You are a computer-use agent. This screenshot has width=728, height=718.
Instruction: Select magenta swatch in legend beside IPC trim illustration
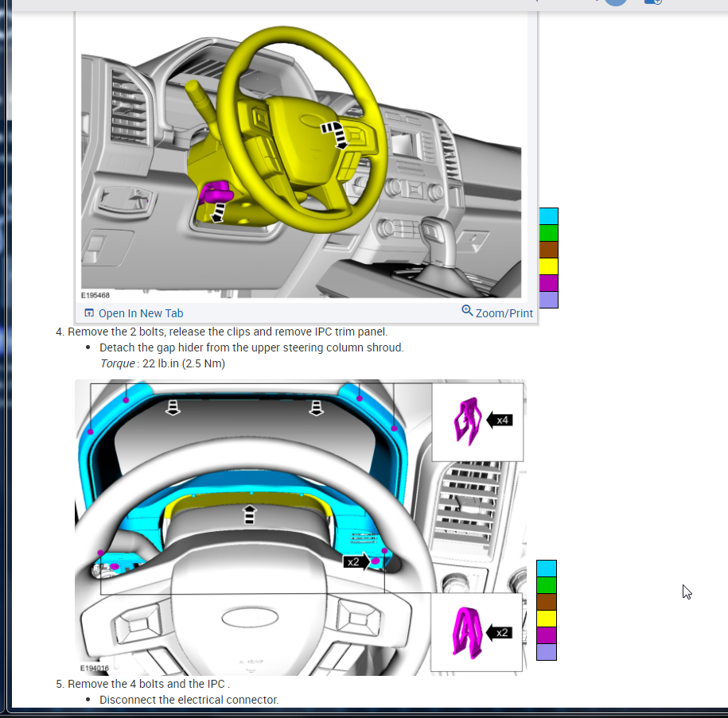[547, 635]
